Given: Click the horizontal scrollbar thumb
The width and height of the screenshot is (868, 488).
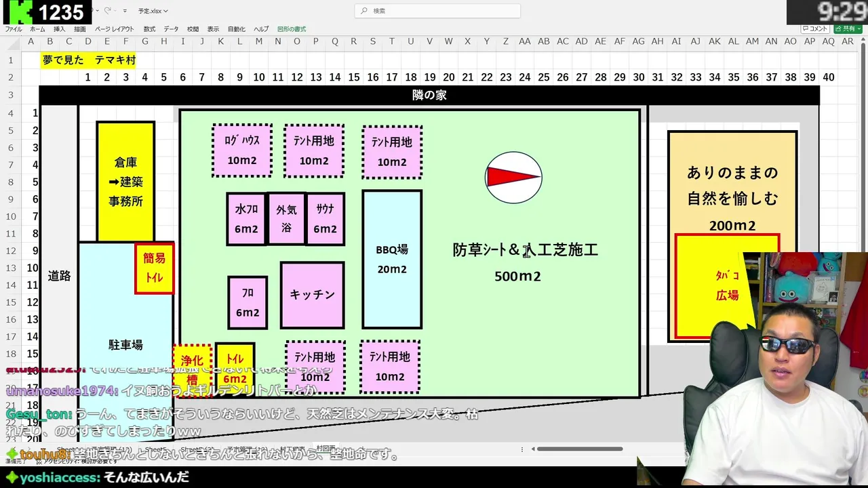Looking at the screenshot, I should [579, 449].
